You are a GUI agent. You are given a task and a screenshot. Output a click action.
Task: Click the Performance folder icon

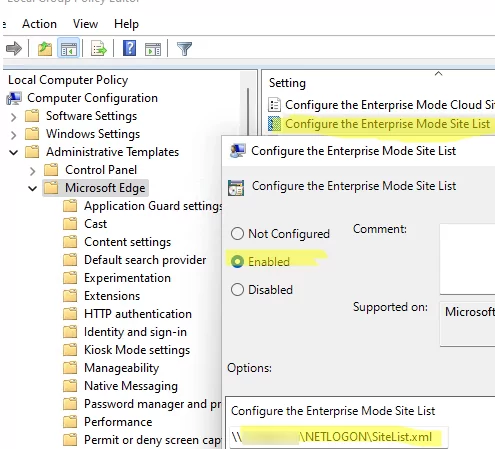point(70,422)
